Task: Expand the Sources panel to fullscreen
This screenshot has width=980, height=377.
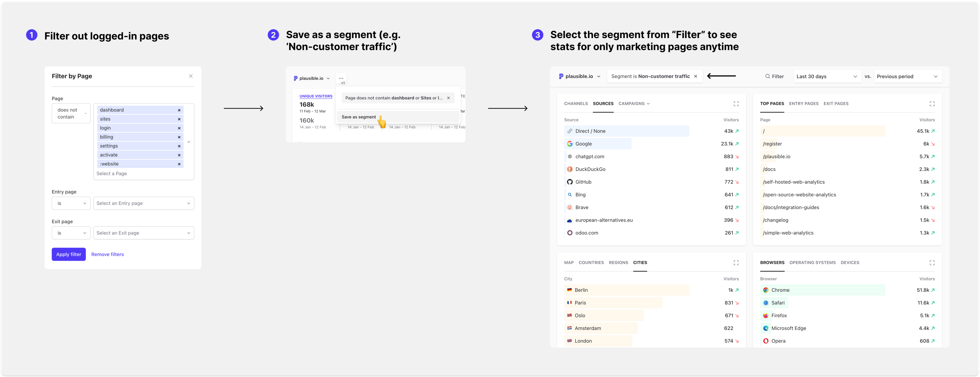Action: [736, 104]
